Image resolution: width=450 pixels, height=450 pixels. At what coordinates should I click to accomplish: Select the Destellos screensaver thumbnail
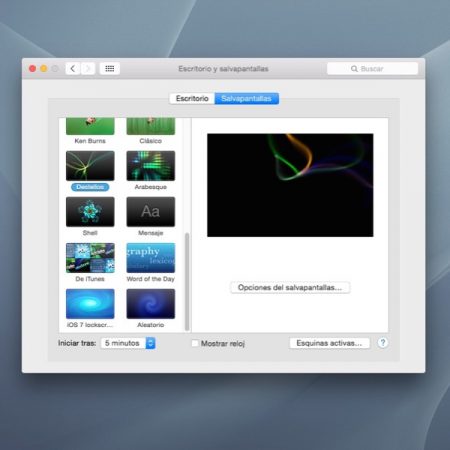(x=90, y=166)
